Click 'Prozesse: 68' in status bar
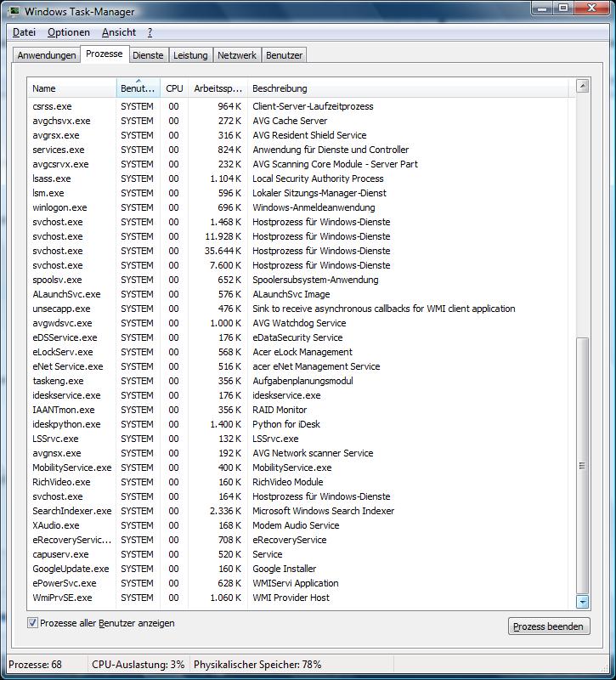 pyautogui.click(x=35, y=665)
